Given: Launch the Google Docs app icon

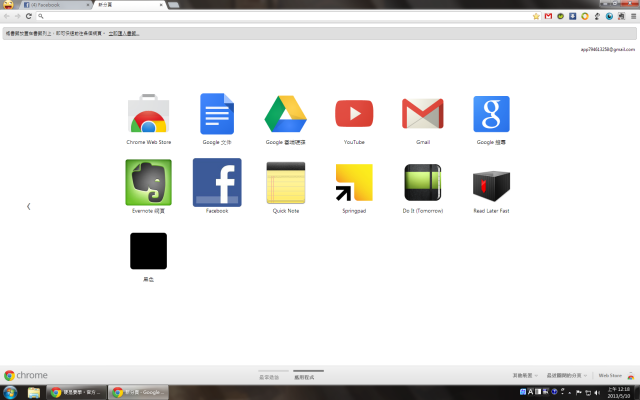Looking at the screenshot, I should coord(217,114).
